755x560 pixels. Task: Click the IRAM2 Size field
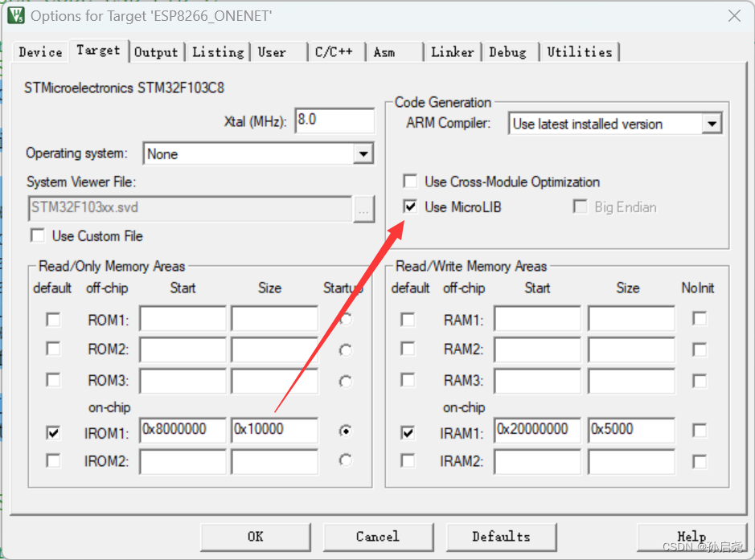[631, 462]
